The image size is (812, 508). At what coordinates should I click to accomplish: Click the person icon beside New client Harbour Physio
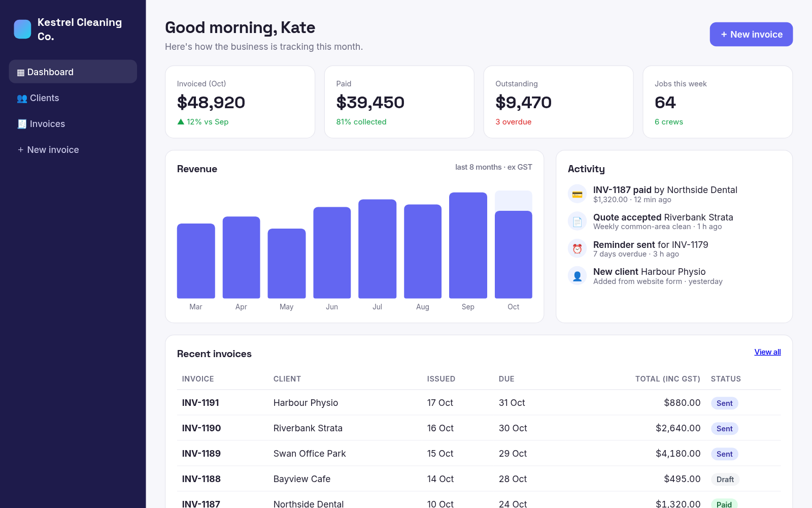click(577, 276)
